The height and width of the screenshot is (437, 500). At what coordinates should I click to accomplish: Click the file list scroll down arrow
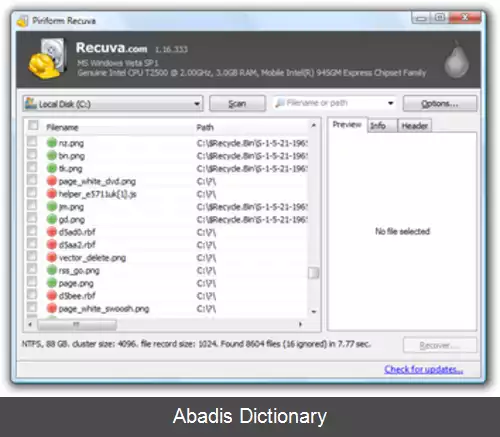pyautogui.click(x=313, y=312)
